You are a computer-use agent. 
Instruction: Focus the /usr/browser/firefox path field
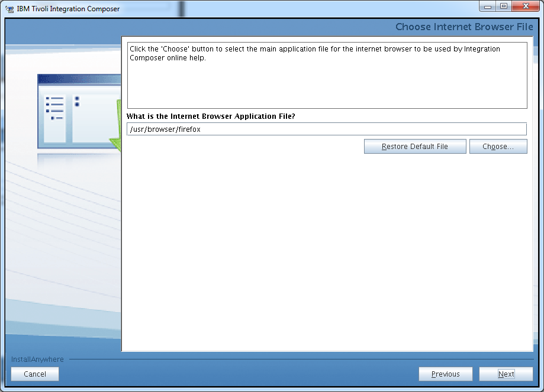(327, 129)
